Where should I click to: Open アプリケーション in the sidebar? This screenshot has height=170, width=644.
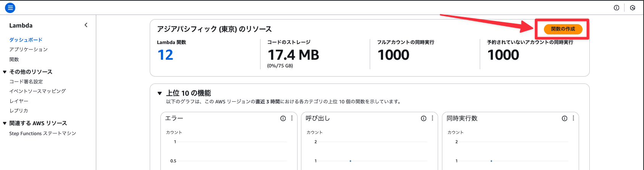(28, 49)
